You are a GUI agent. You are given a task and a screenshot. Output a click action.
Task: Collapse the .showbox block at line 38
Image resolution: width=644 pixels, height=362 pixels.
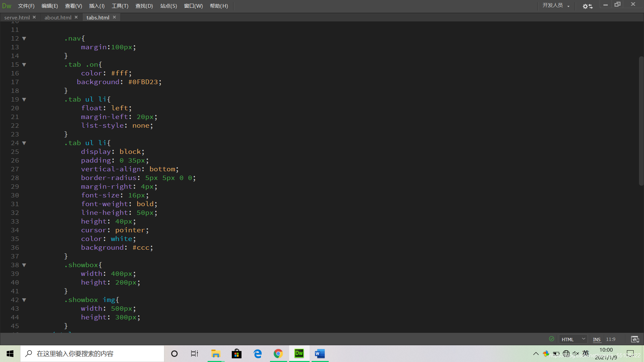pyautogui.click(x=24, y=265)
